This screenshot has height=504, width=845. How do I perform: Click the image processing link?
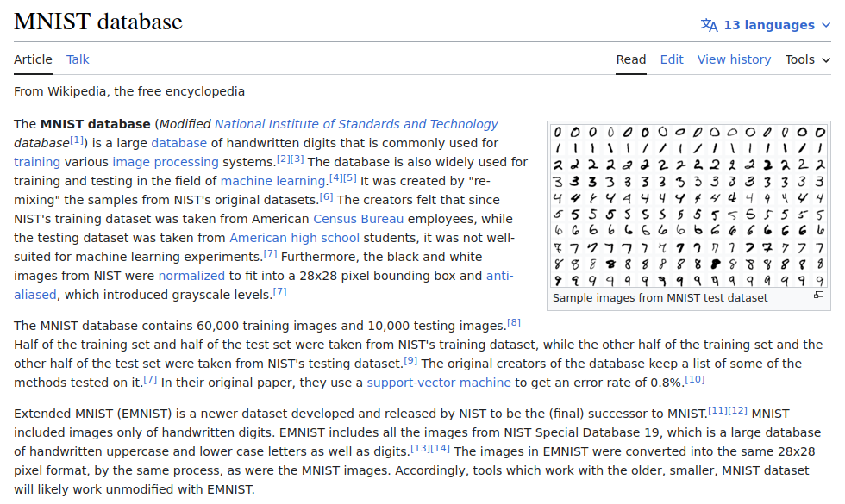click(165, 162)
